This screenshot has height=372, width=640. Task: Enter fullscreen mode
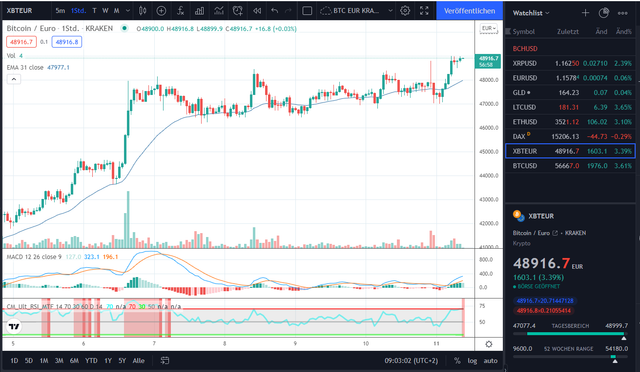tap(424, 11)
